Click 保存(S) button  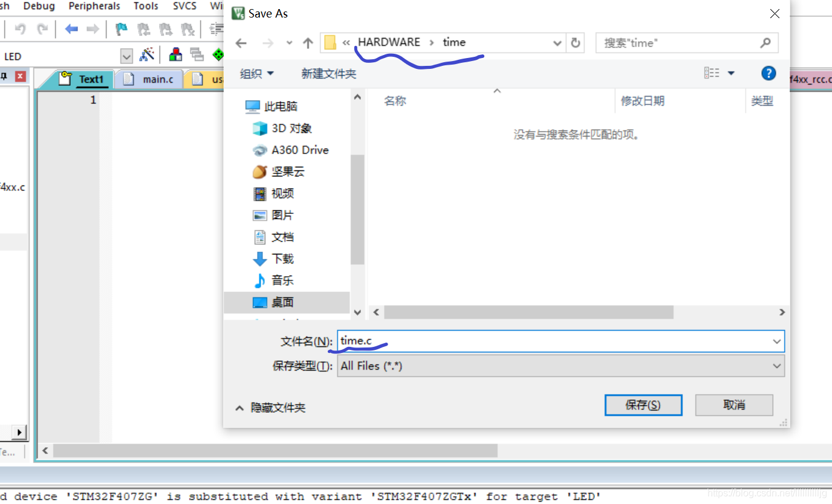point(643,405)
